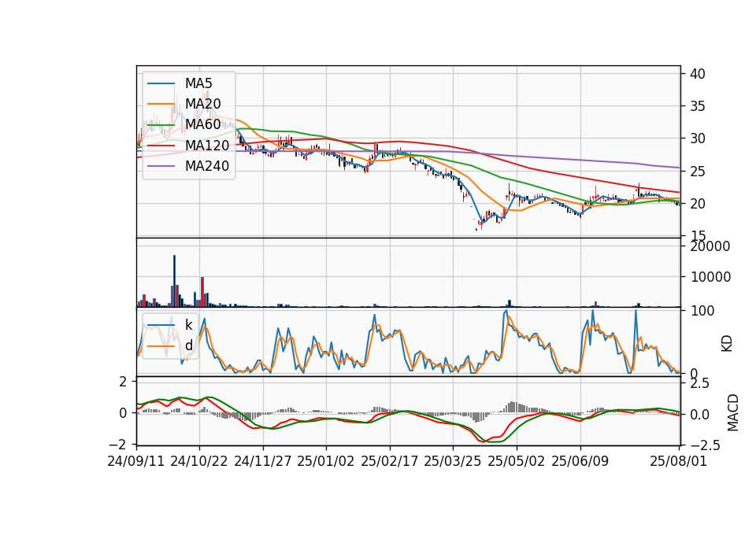This screenshot has height=543, width=756.
Task: Click the 25/03/25 date label
Action: tap(453, 461)
